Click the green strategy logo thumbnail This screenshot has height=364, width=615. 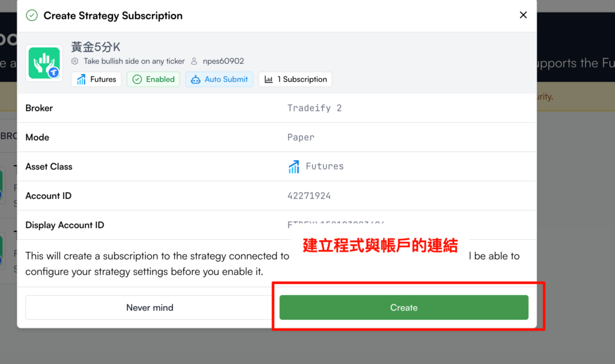click(44, 63)
